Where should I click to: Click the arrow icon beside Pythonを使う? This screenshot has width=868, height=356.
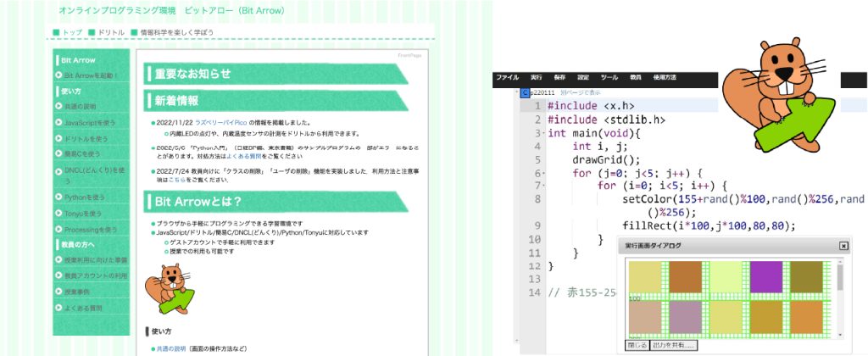pyautogui.click(x=58, y=197)
